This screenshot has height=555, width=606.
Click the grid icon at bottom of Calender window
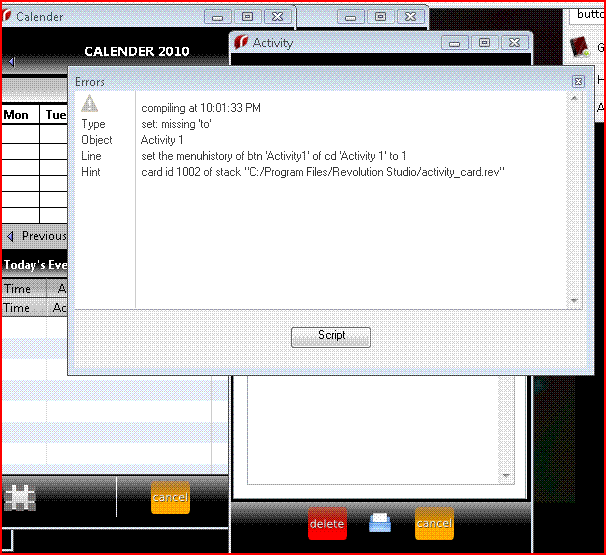click(20, 498)
